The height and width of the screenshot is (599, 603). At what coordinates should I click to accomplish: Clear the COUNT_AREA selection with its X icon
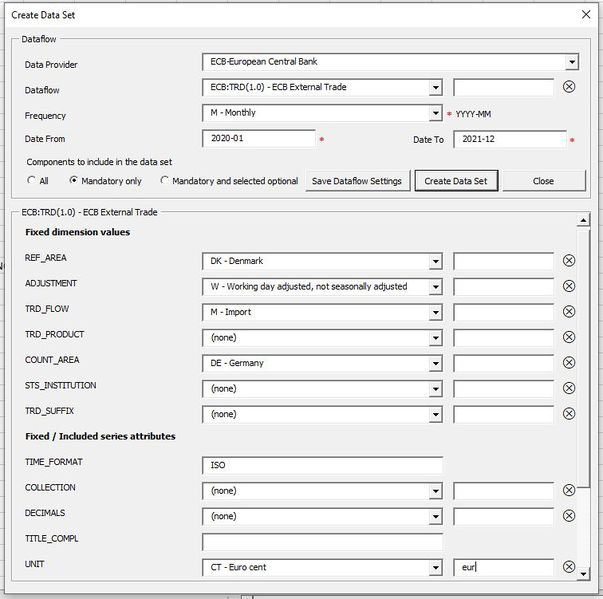point(569,363)
